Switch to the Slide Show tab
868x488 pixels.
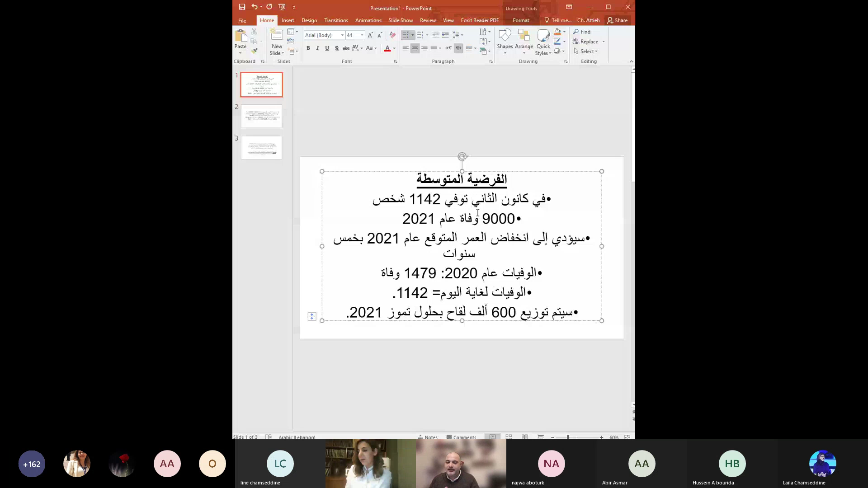tap(400, 20)
